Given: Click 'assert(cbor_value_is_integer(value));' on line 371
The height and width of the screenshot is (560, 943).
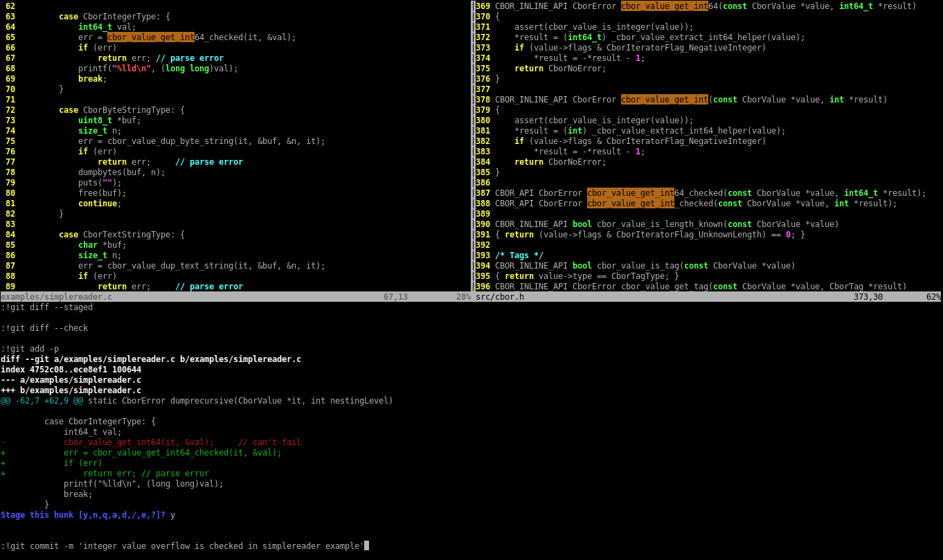Looking at the screenshot, I should tap(604, 27).
